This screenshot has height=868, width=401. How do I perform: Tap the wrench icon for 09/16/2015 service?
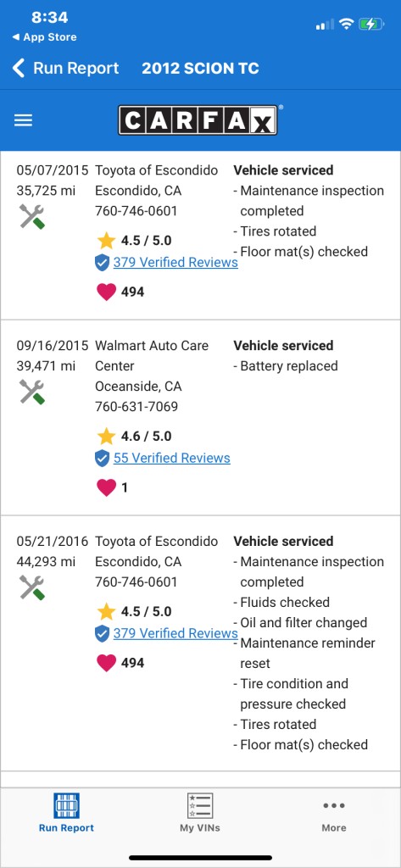click(x=32, y=392)
